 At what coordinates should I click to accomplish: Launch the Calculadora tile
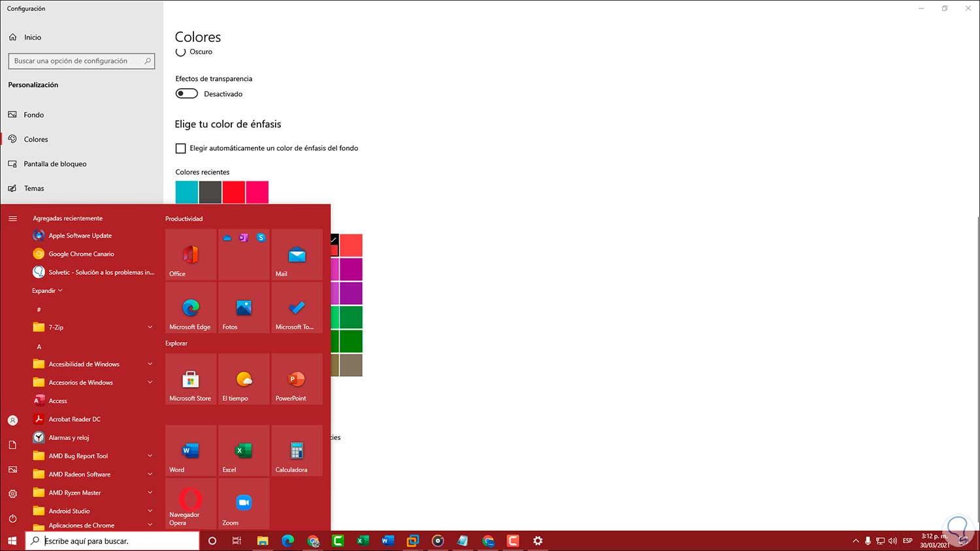(297, 450)
